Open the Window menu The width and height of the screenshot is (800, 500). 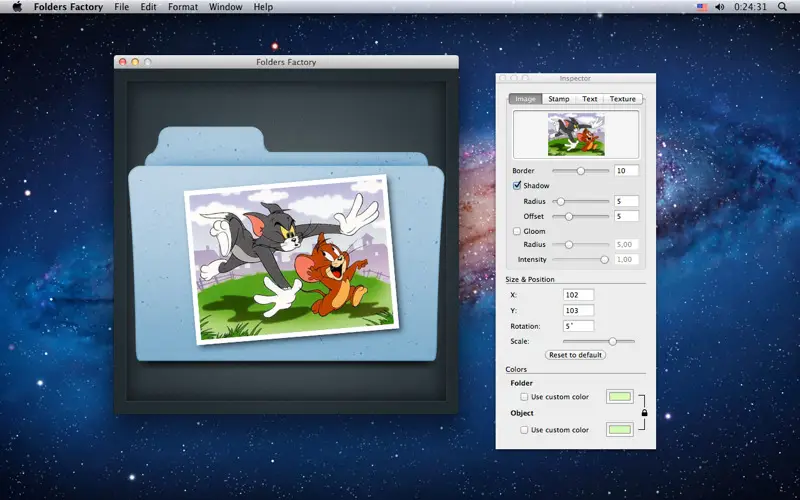pyautogui.click(x=226, y=7)
